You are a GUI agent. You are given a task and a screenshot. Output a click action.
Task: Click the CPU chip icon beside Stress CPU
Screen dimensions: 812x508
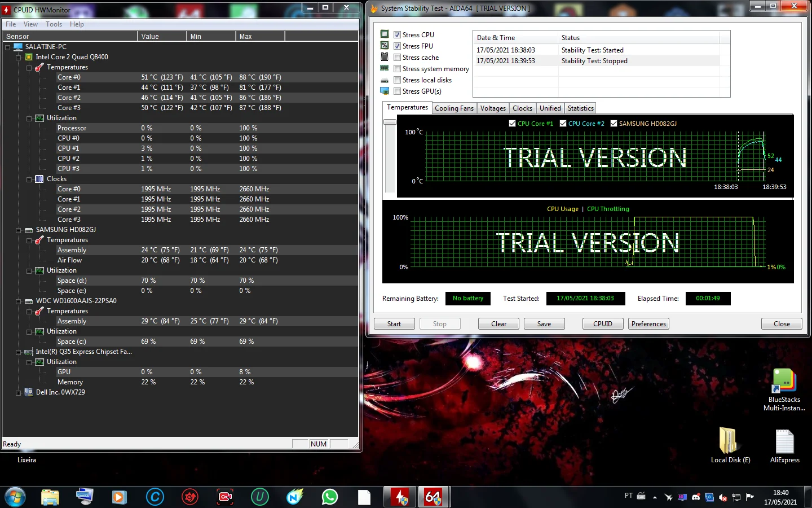click(x=385, y=34)
